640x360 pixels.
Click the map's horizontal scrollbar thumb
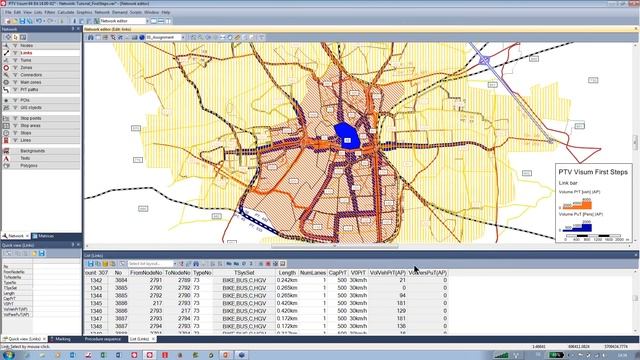[x=335, y=246]
